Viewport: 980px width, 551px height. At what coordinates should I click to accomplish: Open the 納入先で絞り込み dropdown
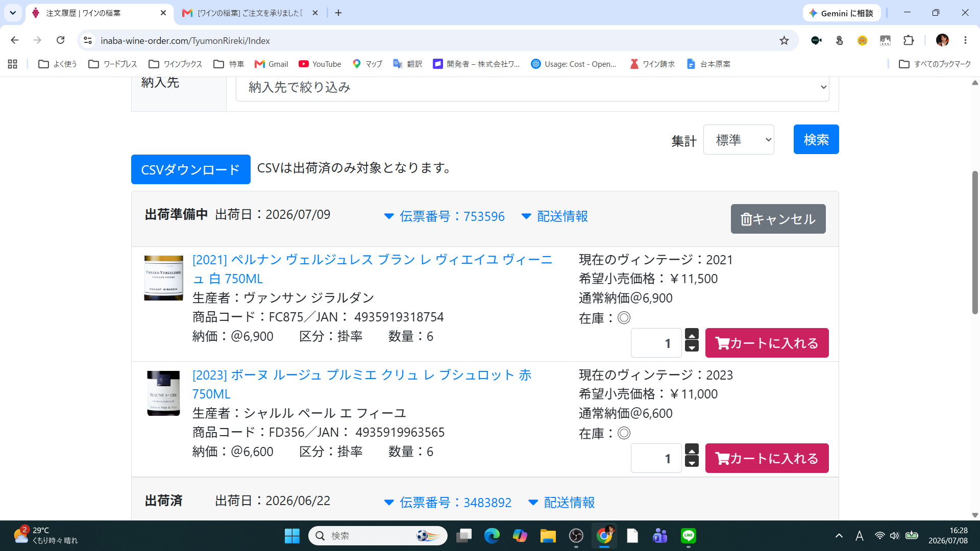click(532, 88)
